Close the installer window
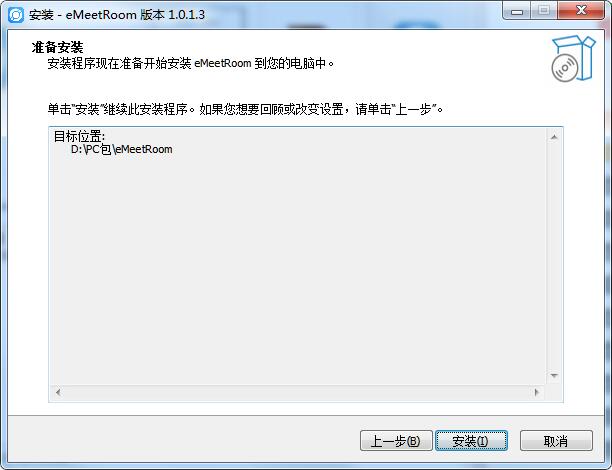The image size is (612, 470). point(581,11)
